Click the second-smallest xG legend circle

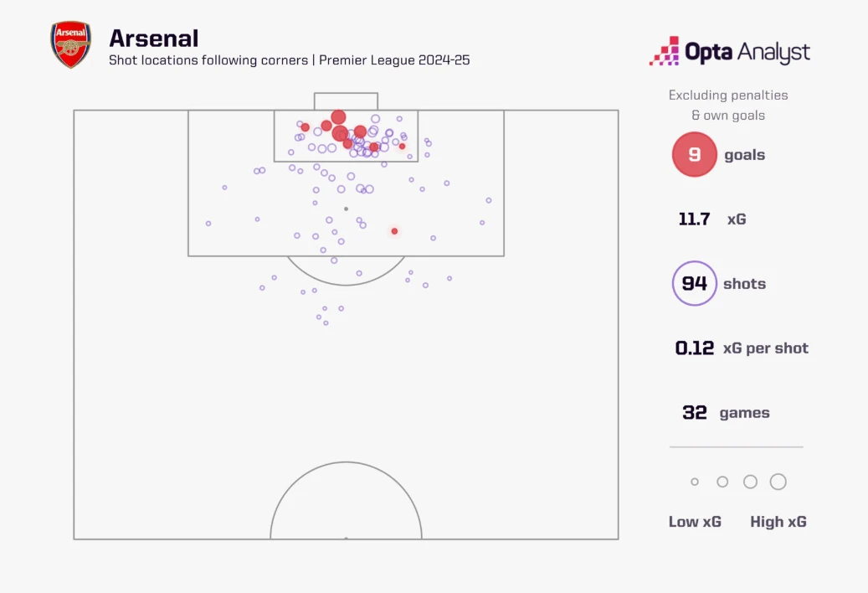[722, 482]
